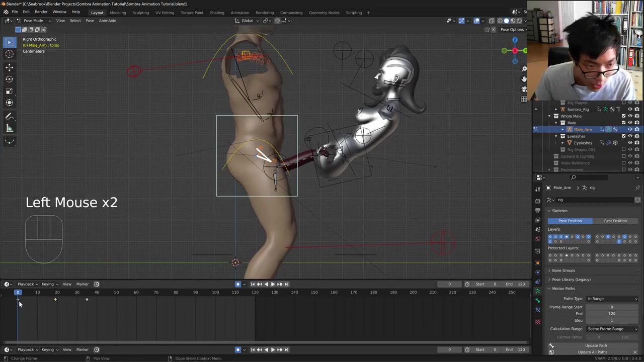Select the Cursor tool in toolbar
This screenshot has width=644, height=362.
[x=9, y=54]
